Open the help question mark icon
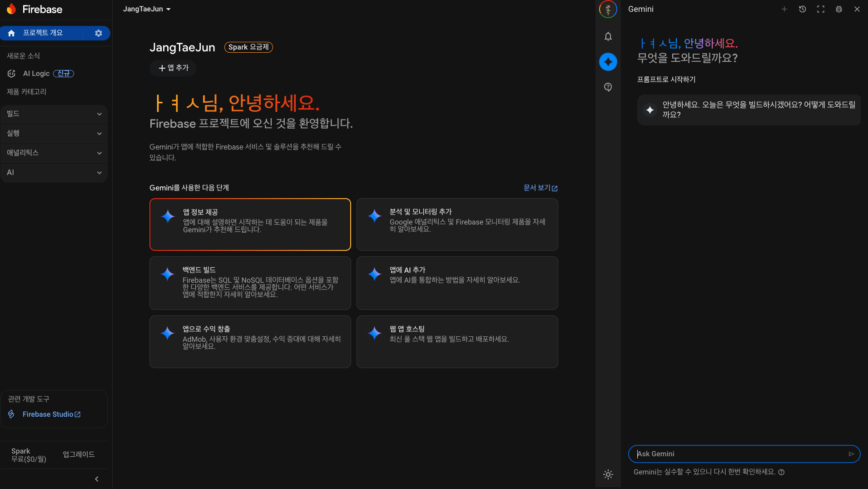The width and height of the screenshot is (868, 489). click(608, 87)
